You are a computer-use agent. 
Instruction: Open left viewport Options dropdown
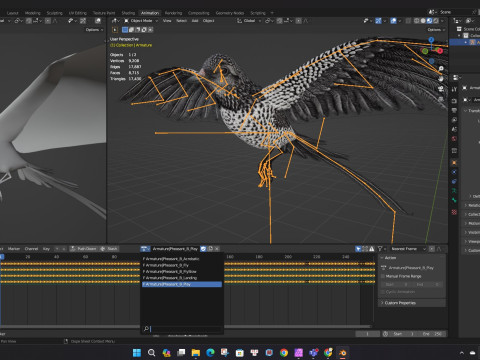pyautogui.click(x=94, y=30)
